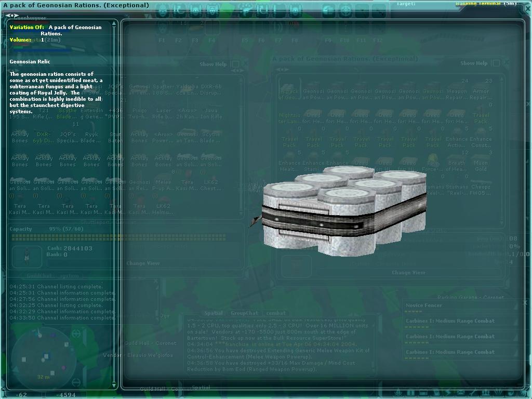The height and width of the screenshot is (399, 532).
Task: Click Change View in inventory window
Action: (143, 263)
